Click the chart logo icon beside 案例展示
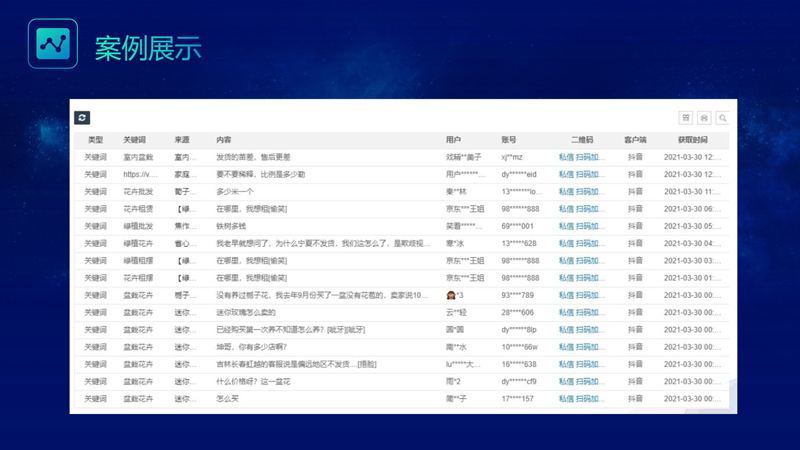This screenshot has width=800, height=450. (x=52, y=44)
